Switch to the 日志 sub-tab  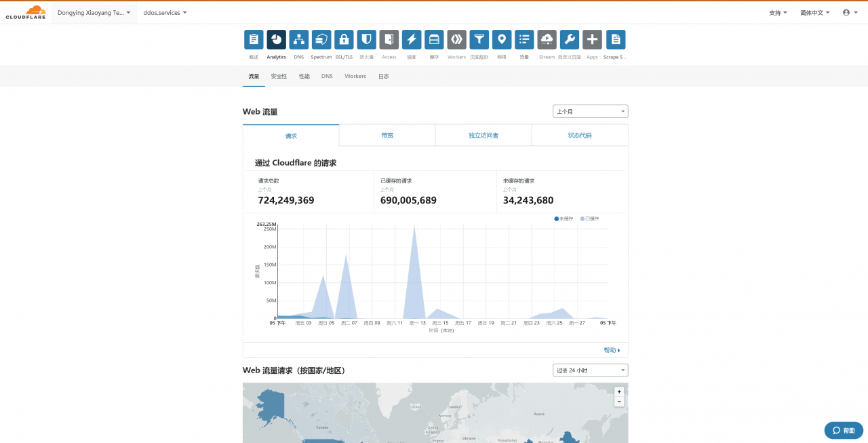coord(384,76)
